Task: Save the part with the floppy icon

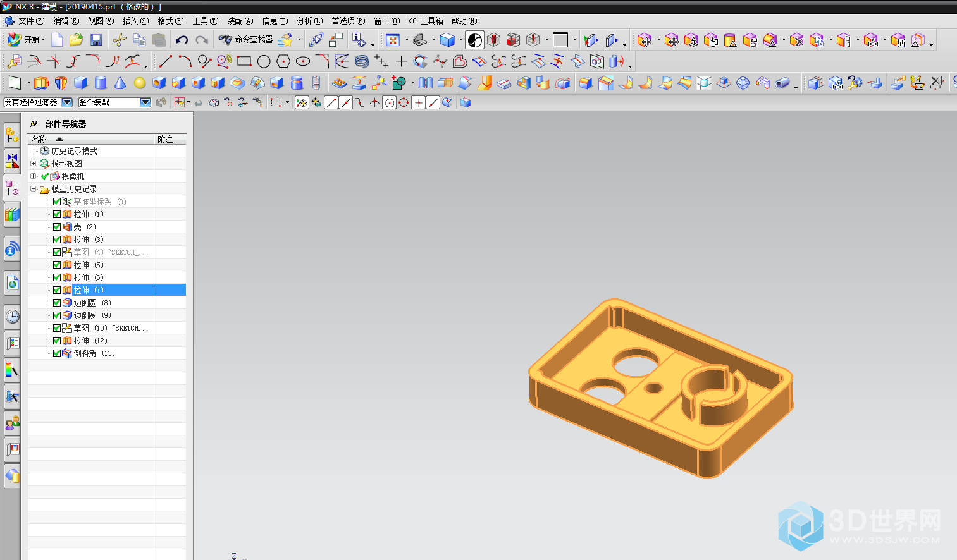Action: click(x=96, y=40)
